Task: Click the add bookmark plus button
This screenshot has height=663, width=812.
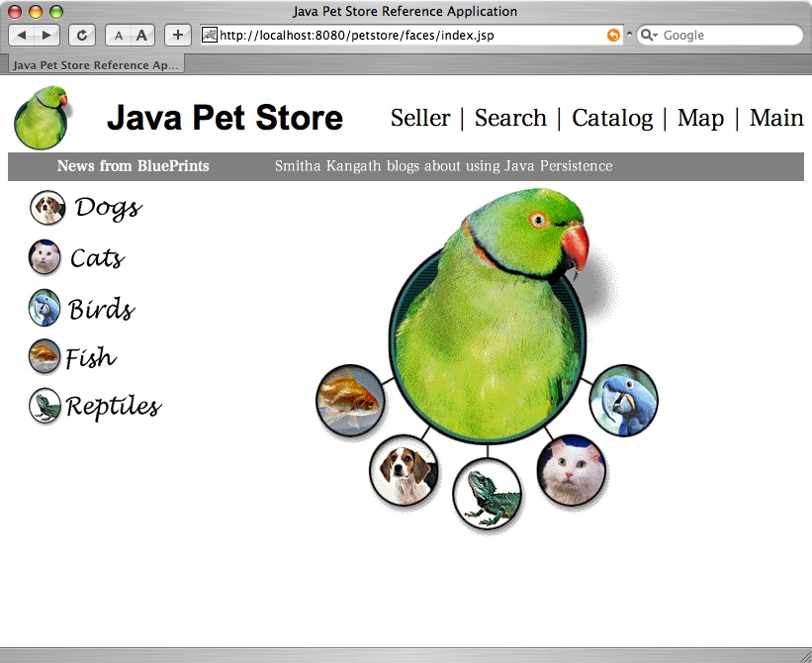Action: [x=177, y=35]
